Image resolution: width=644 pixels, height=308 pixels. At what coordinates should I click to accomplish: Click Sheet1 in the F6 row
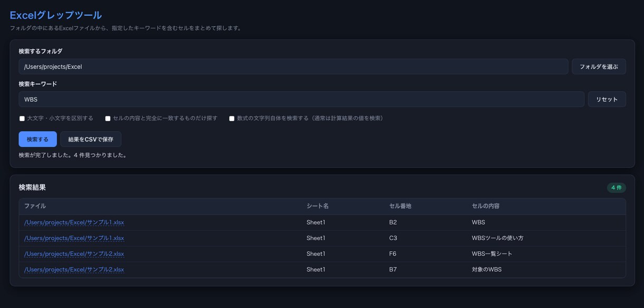pyautogui.click(x=316, y=254)
